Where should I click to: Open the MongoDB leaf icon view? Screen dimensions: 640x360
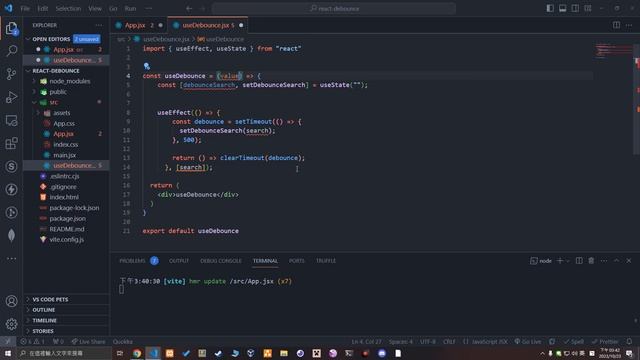[x=11, y=235]
